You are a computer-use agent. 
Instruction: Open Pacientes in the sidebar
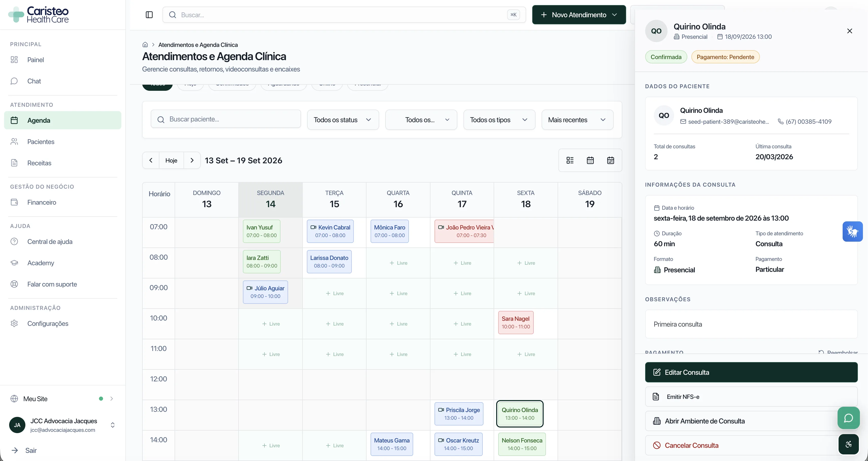pyautogui.click(x=63, y=141)
